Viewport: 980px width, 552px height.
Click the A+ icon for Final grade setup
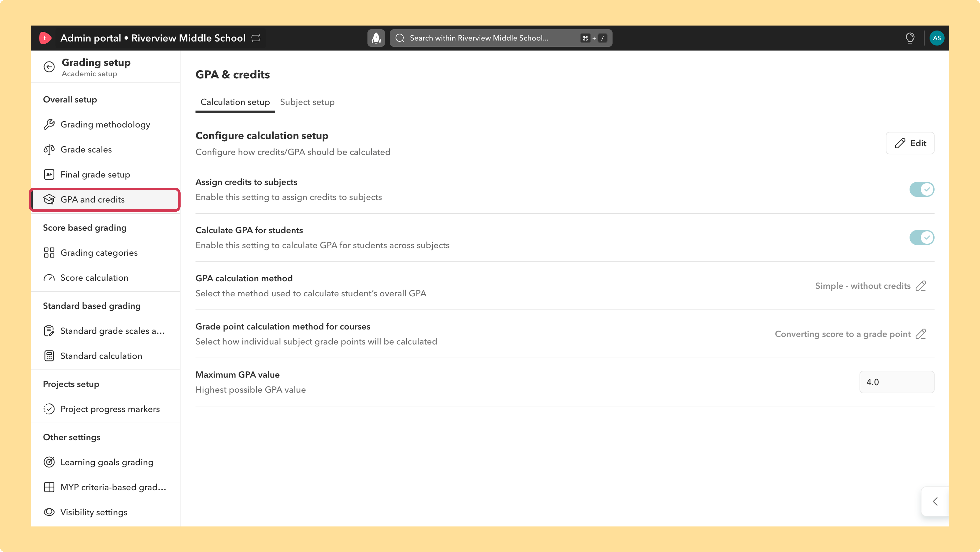click(49, 175)
